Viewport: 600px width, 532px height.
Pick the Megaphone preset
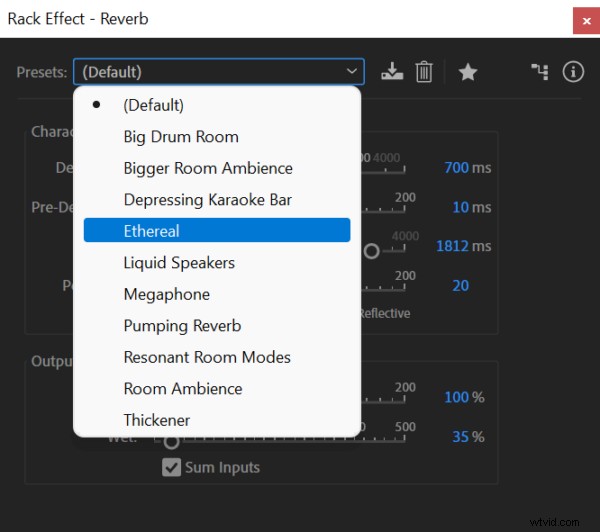click(x=167, y=294)
